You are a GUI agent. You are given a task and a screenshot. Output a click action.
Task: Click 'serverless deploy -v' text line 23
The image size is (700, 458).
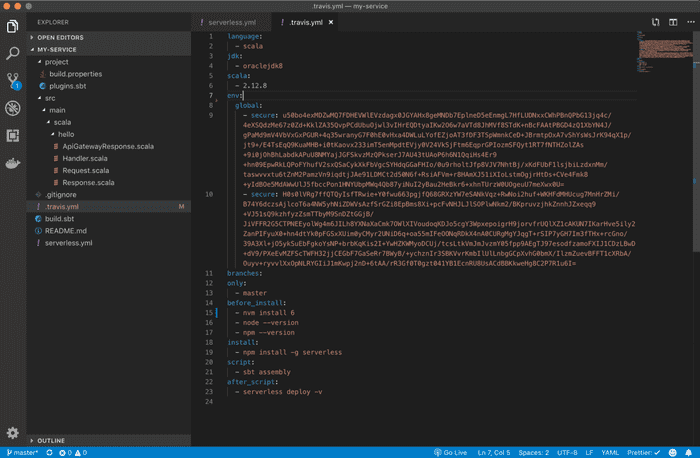pyautogui.click(x=282, y=392)
